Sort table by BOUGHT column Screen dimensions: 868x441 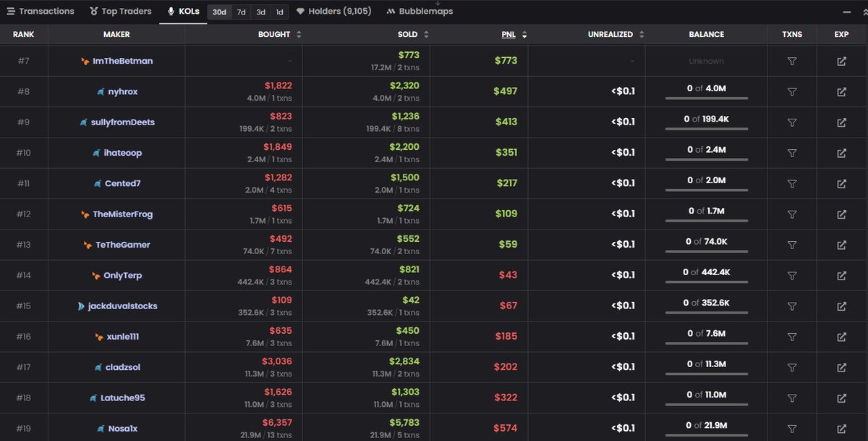[x=280, y=35]
